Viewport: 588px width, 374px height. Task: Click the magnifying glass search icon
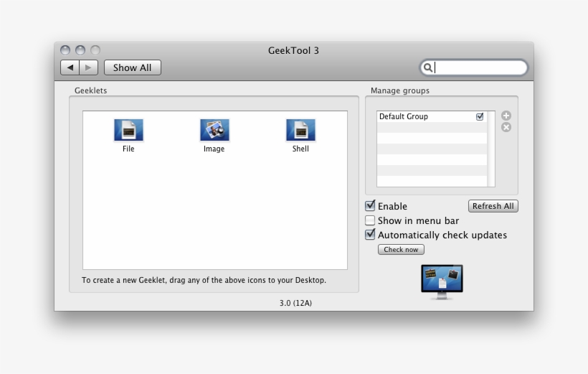428,67
